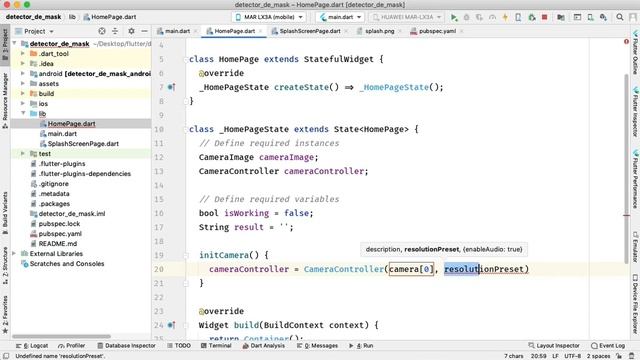Open HUAWEI MAR-LX3A device dropdown

(x=407, y=17)
